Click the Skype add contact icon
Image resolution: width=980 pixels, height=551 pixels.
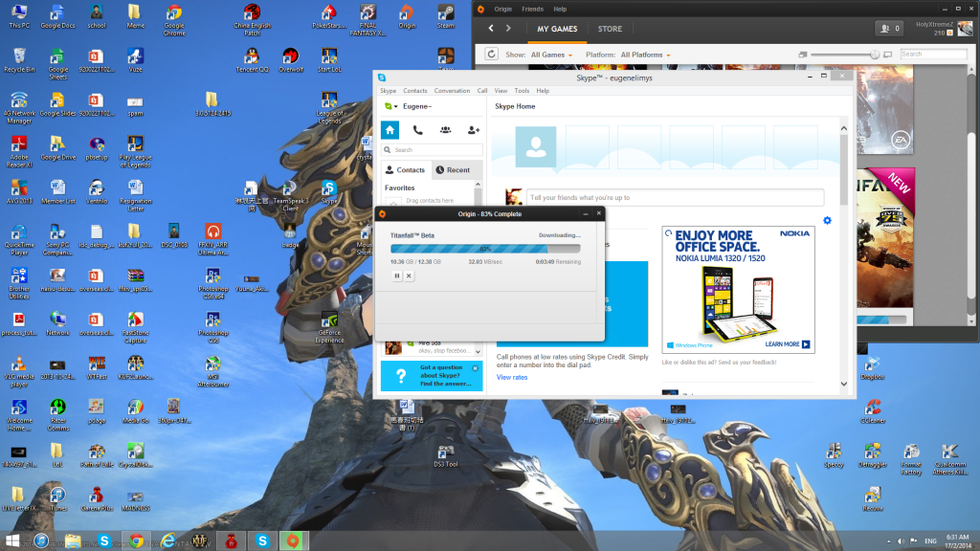click(x=473, y=130)
